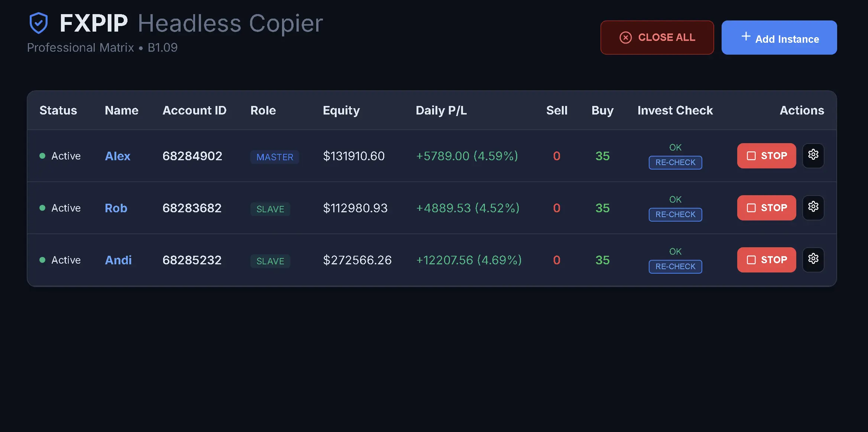Click equity value $112980.93
This screenshot has height=432, width=868.
click(x=355, y=208)
